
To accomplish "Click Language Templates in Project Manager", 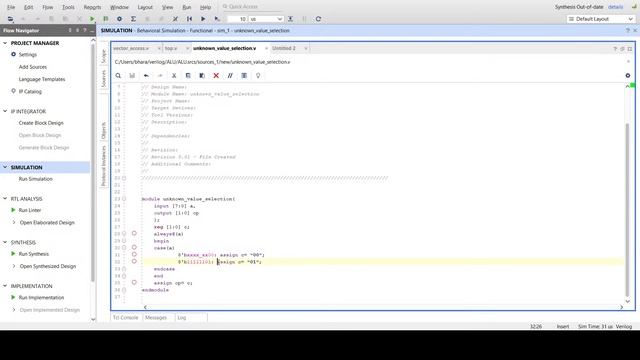I will (42, 79).
